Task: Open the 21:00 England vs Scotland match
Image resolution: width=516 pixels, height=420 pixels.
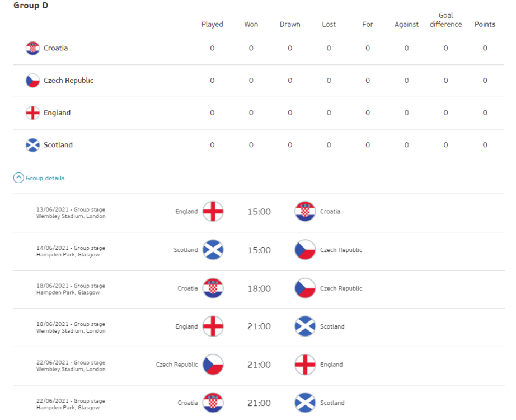Action: click(259, 326)
